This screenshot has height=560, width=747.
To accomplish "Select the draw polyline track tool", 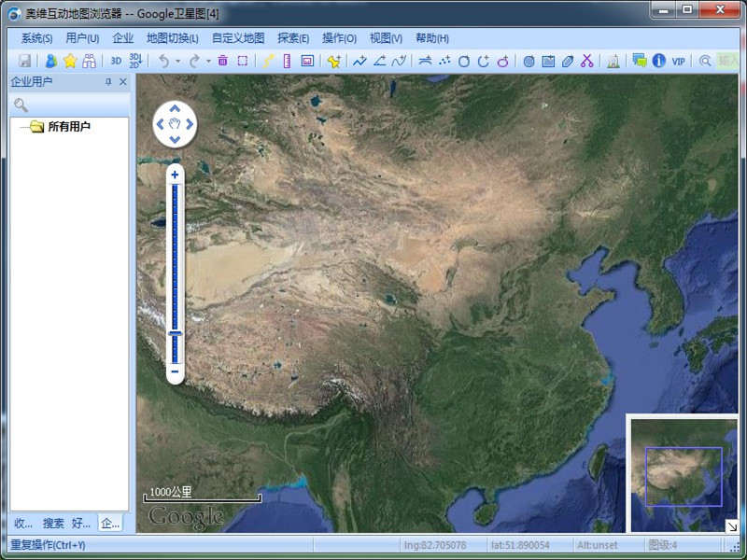I will [x=359, y=61].
